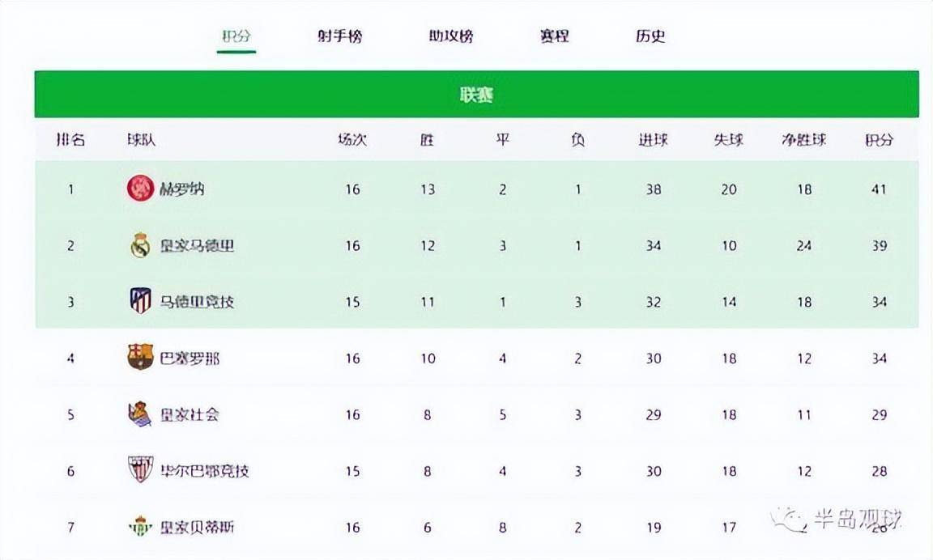Click the Barcelona club crest
Viewport: 933px width, 560px height.
tap(140, 357)
